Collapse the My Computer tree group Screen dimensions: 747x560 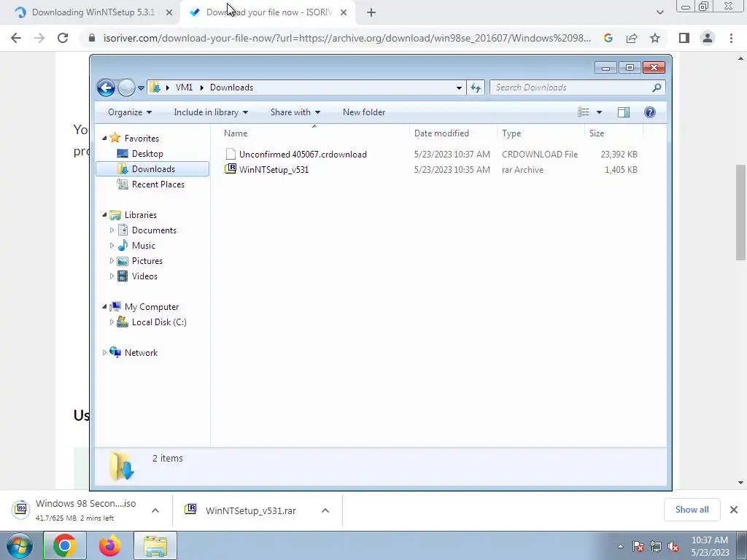pos(104,307)
